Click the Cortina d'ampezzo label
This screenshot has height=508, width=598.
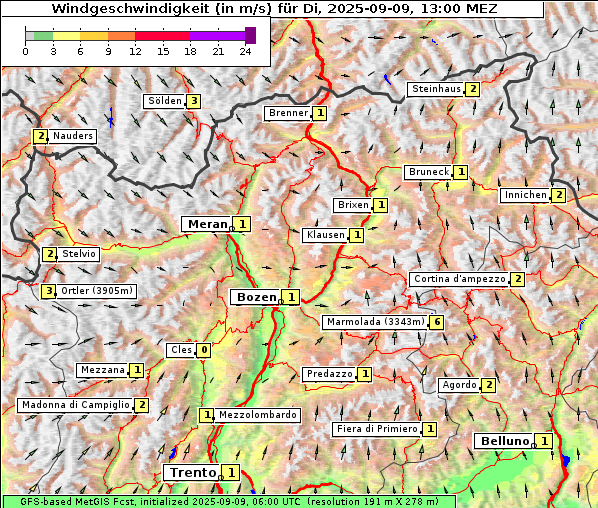tap(460, 279)
